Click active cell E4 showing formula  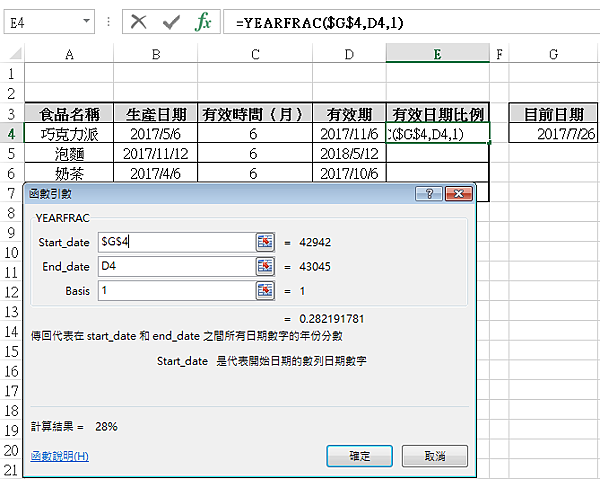(x=438, y=134)
